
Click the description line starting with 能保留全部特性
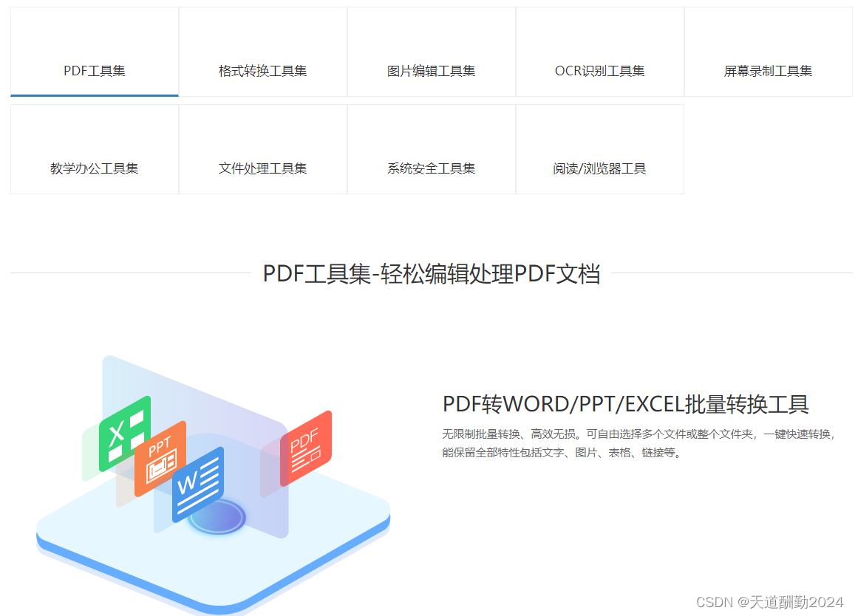tap(562, 453)
